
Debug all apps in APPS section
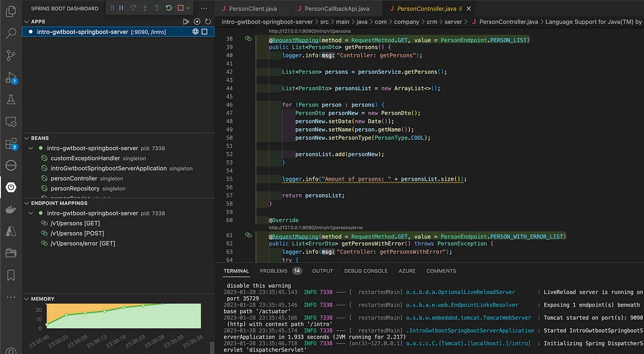197,21
